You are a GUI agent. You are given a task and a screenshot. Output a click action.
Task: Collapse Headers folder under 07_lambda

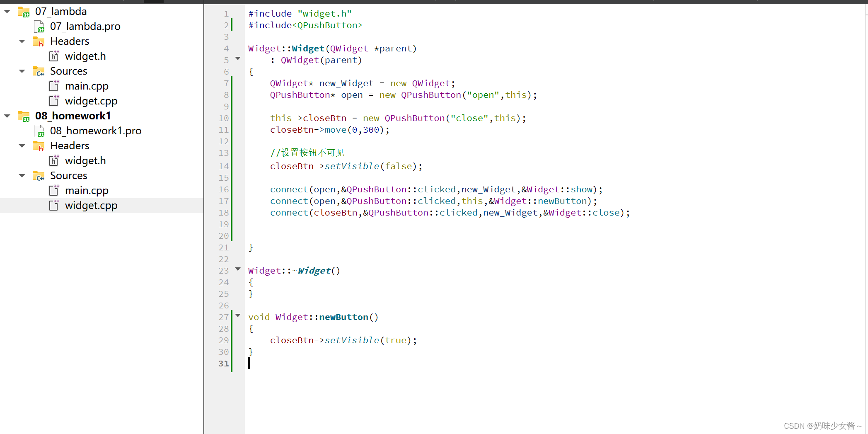(x=22, y=41)
